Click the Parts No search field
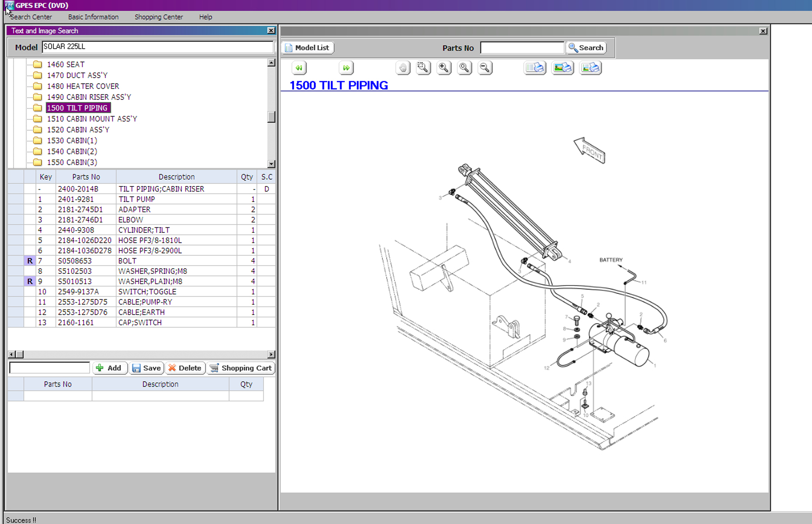Viewport: 812px width, 524px height. click(522, 48)
